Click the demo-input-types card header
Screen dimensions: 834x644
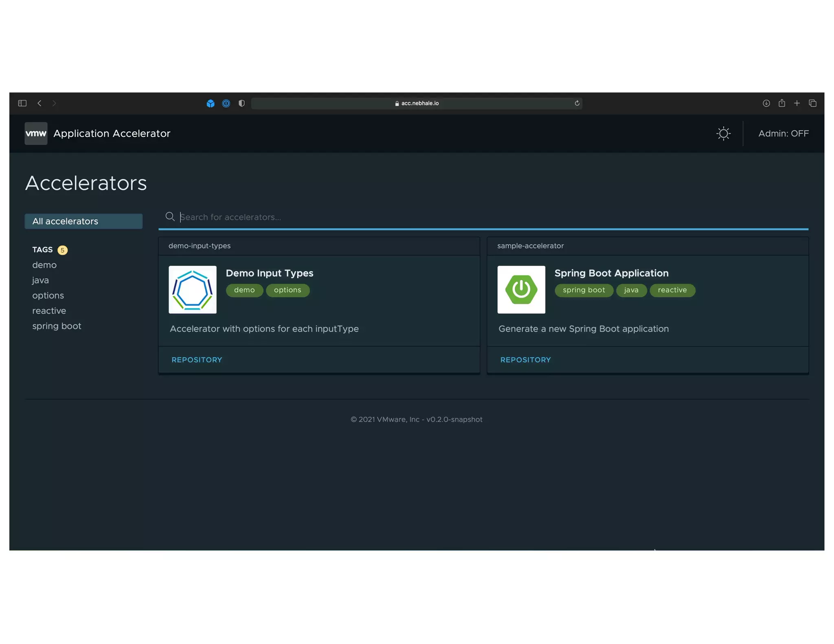click(319, 246)
